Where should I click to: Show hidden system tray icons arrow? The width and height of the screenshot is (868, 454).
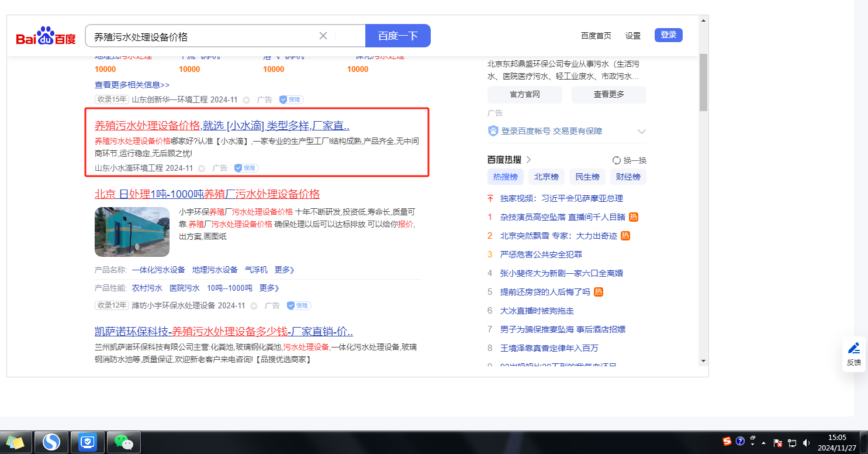pyautogui.click(x=763, y=443)
